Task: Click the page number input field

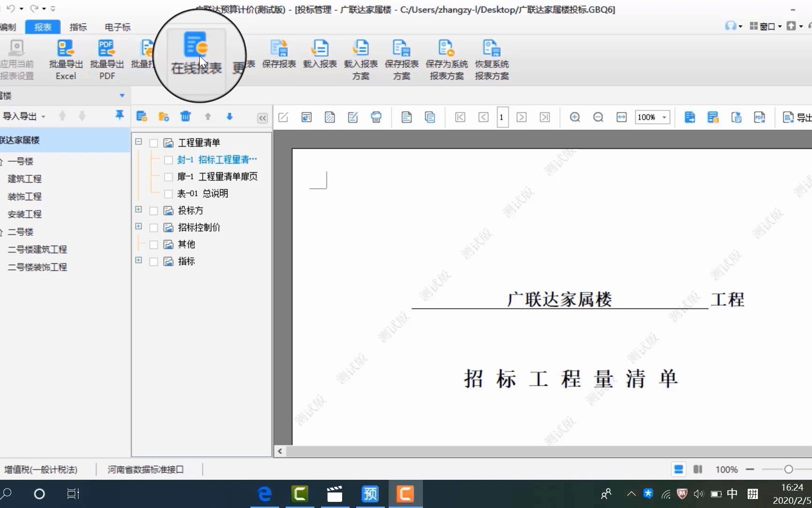Action: 502,117
